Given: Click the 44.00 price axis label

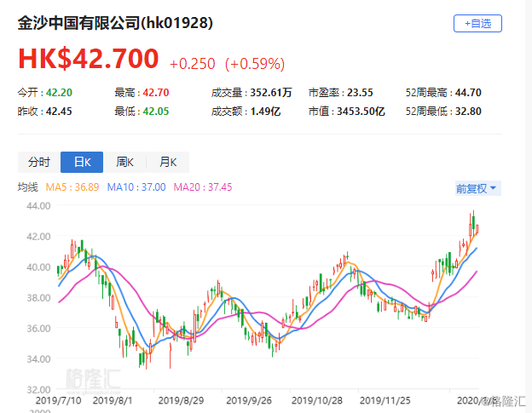Looking at the screenshot, I should click(38, 206).
